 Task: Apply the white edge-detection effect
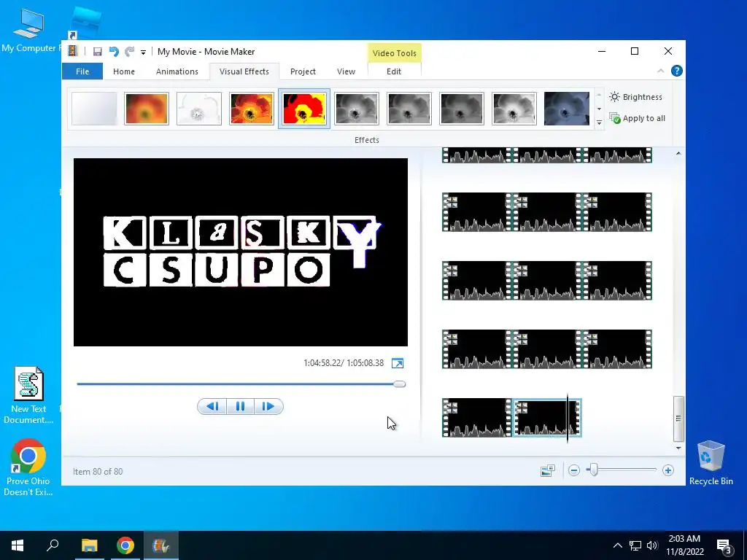tap(199, 109)
